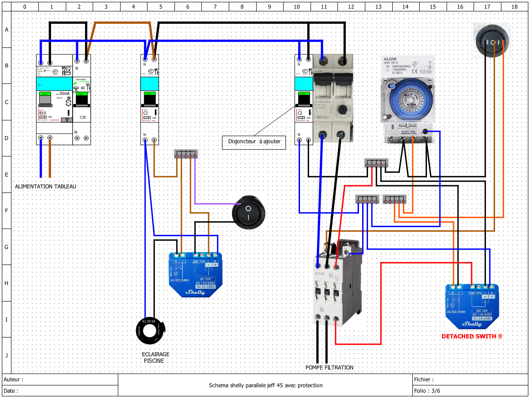
Task: Select the three-pole contactor above POMPE FILTRATION
Action: click(337, 282)
